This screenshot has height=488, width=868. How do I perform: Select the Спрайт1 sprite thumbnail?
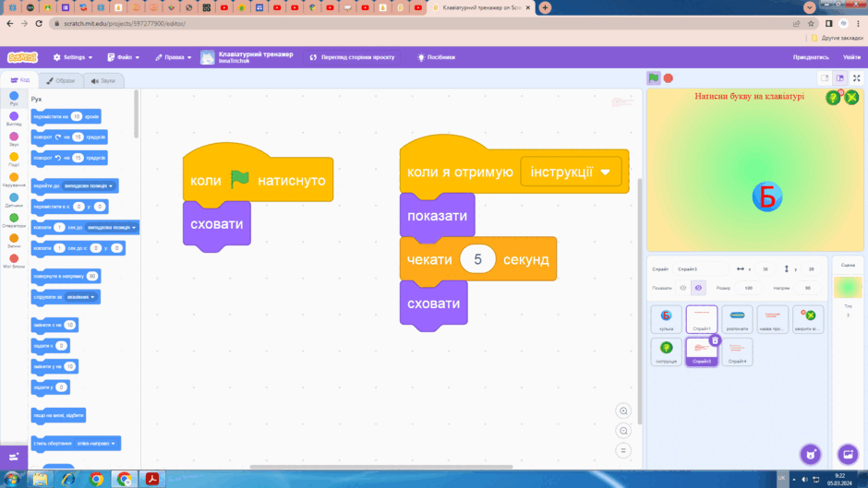pos(702,319)
